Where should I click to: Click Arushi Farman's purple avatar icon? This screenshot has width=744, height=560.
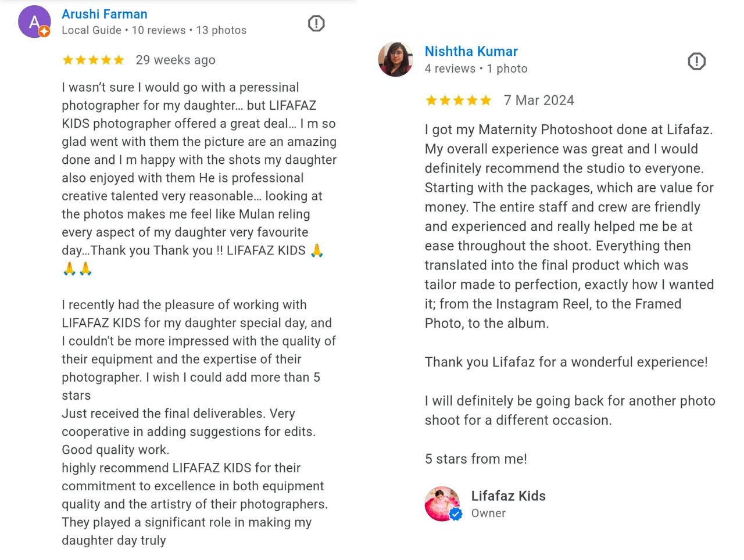pos(34,22)
